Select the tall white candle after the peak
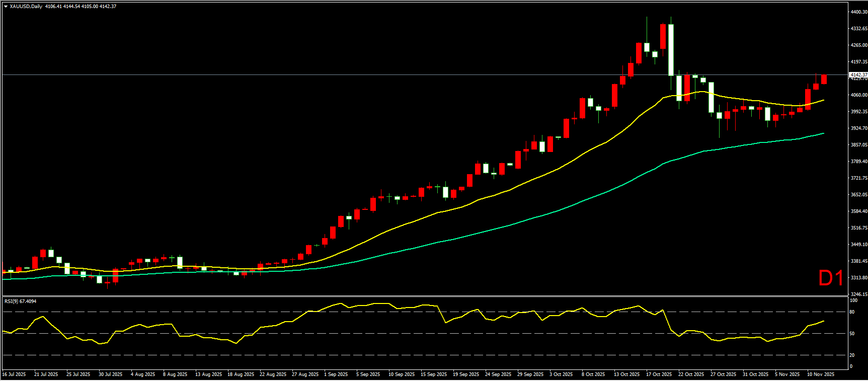Viewport: 868px width, 381px height. pos(671,50)
